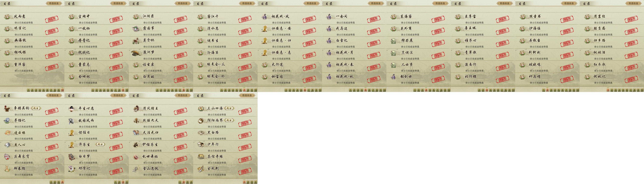
Task: Click the straw-hat figure icon for 少年行
Action: 201,145
